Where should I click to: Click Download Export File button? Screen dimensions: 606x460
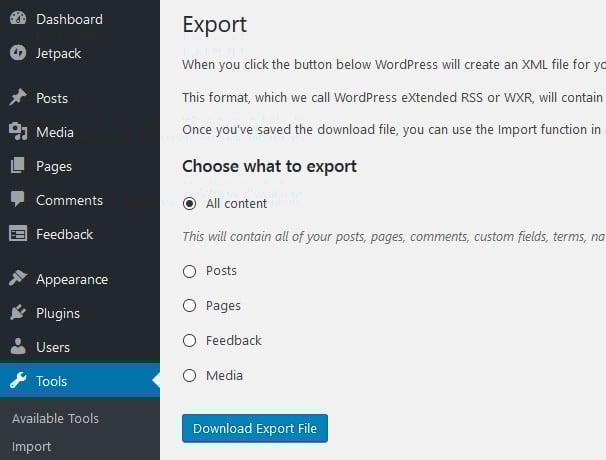[255, 428]
